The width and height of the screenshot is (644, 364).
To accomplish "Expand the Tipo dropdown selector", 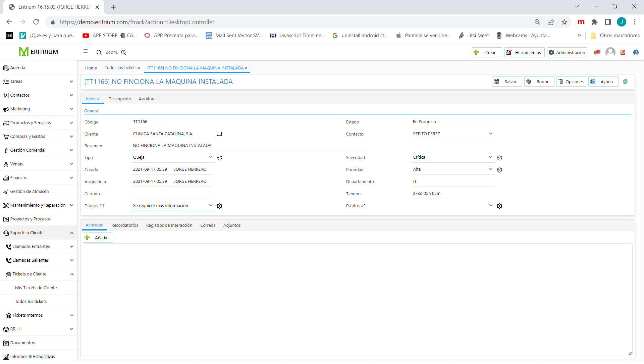I will [211, 157].
